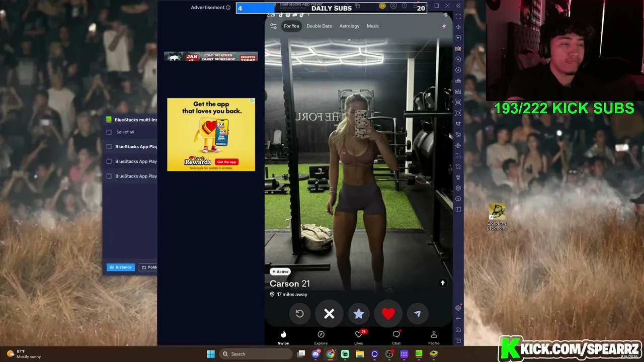644x362 pixels.
Task: Go to the Profile tab
Action: [x=434, y=337]
